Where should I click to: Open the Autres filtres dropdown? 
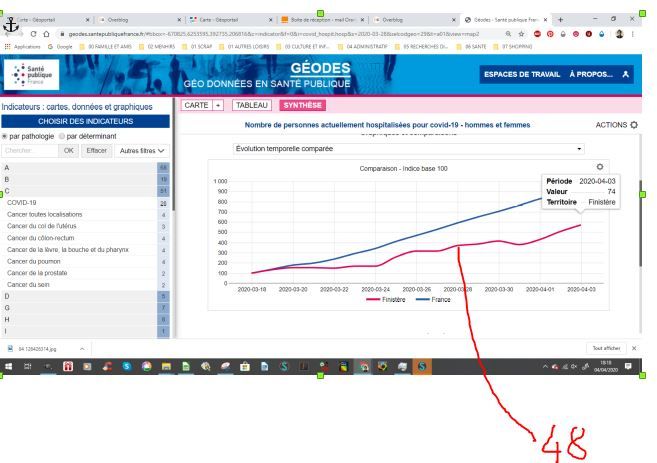click(142, 151)
